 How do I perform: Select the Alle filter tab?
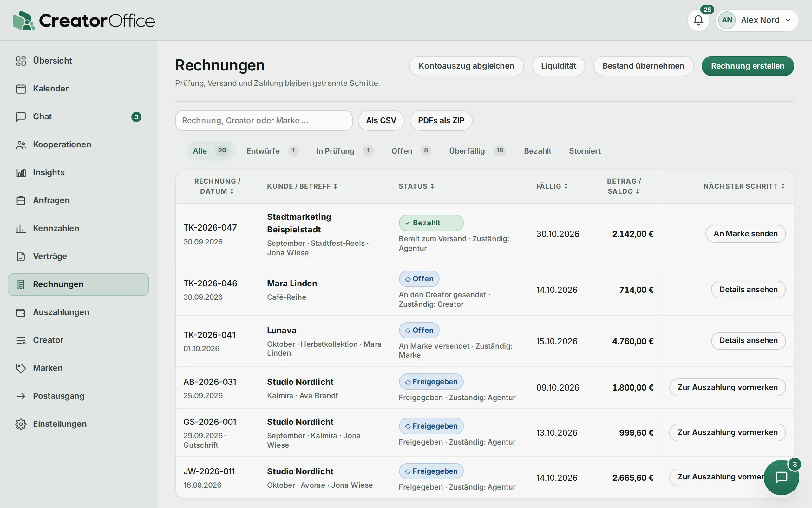211,151
